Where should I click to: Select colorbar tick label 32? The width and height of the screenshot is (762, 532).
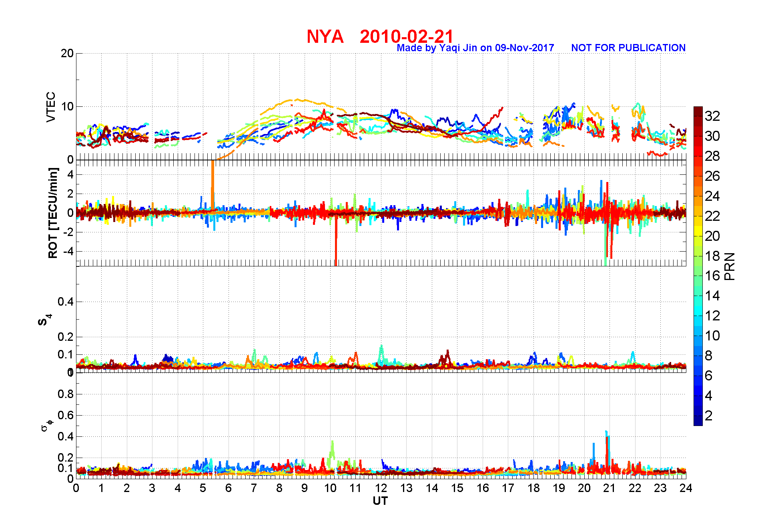pyautogui.click(x=712, y=116)
